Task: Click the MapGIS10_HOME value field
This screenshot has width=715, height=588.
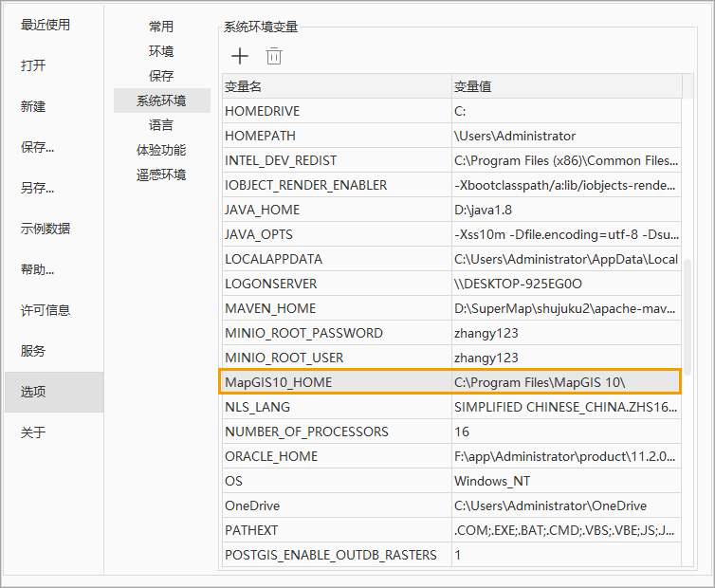Action: coord(565,382)
